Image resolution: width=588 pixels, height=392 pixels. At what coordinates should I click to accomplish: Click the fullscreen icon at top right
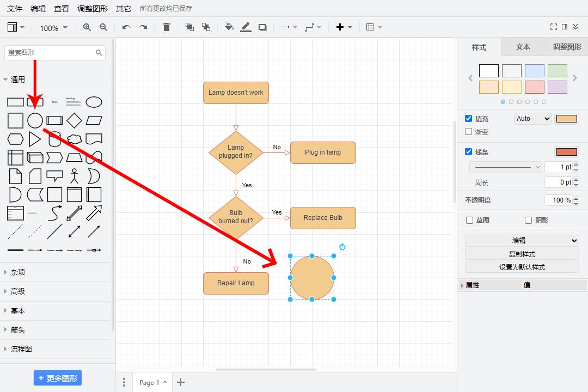(x=554, y=27)
